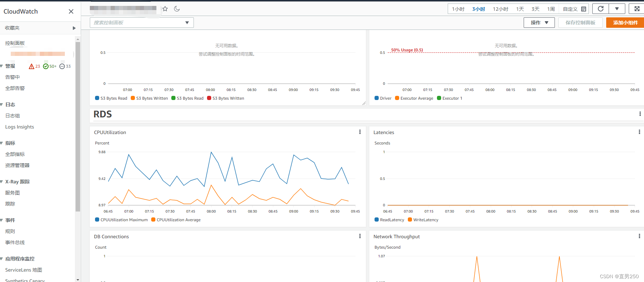Open the Latencies widget options menu
The height and width of the screenshot is (282, 644).
pyautogui.click(x=639, y=132)
